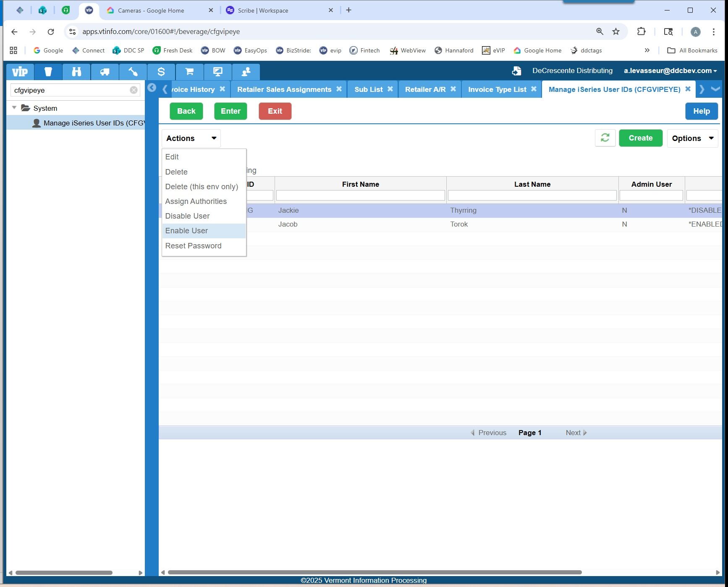The image size is (728, 587).
Task: Reload the browser page
Action: pos(51,31)
